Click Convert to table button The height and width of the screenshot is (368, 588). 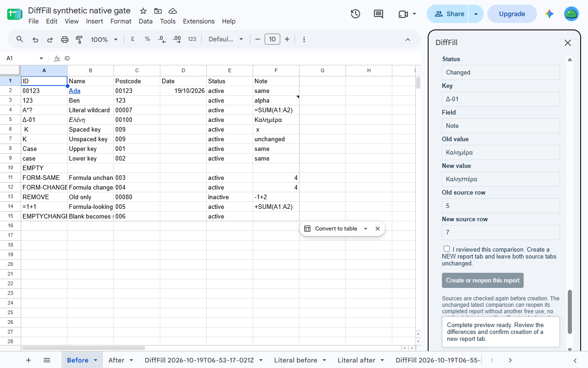click(x=336, y=229)
